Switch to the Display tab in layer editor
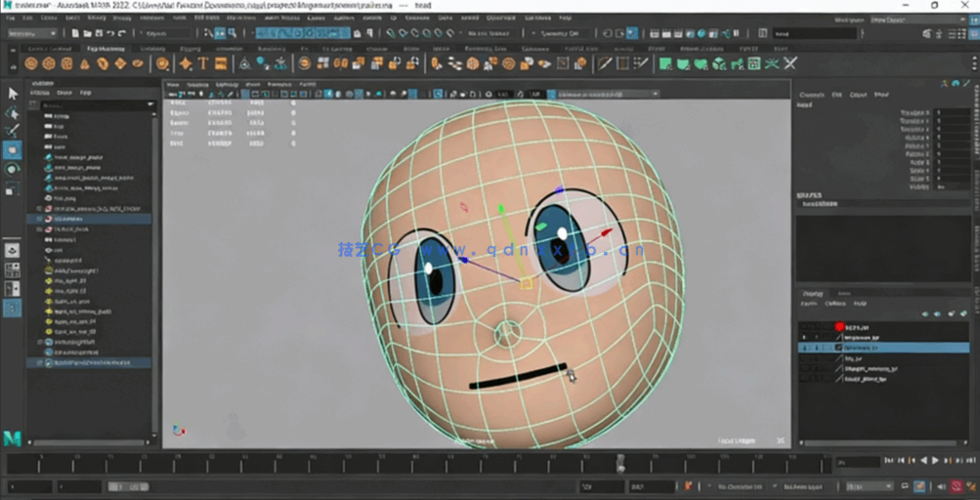This screenshot has height=500, width=980. (813, 293)
